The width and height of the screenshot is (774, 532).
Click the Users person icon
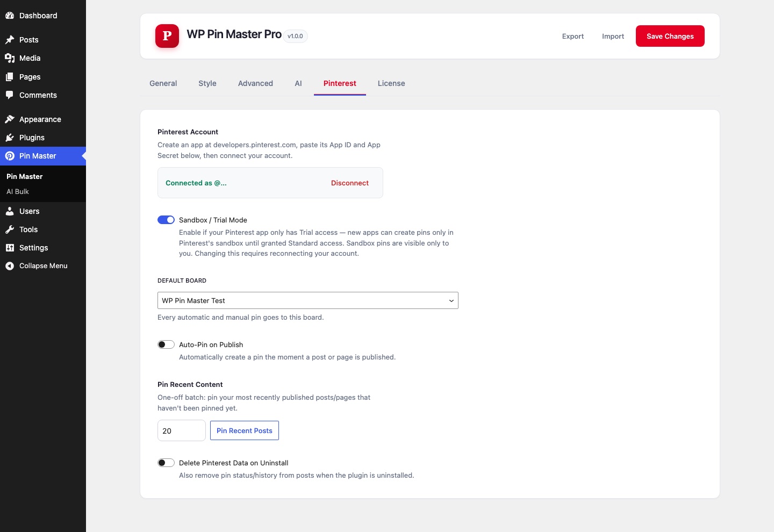(x=10, y=211)
